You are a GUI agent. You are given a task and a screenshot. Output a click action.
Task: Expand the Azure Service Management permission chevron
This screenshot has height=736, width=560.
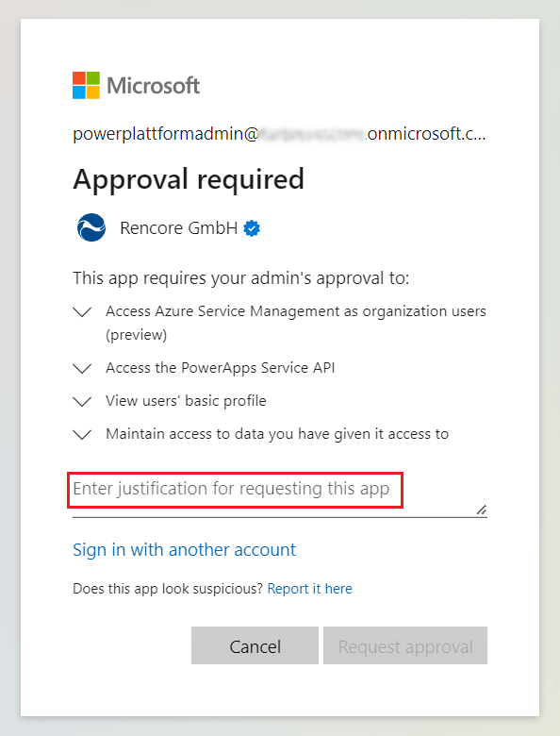click(83, 312)
